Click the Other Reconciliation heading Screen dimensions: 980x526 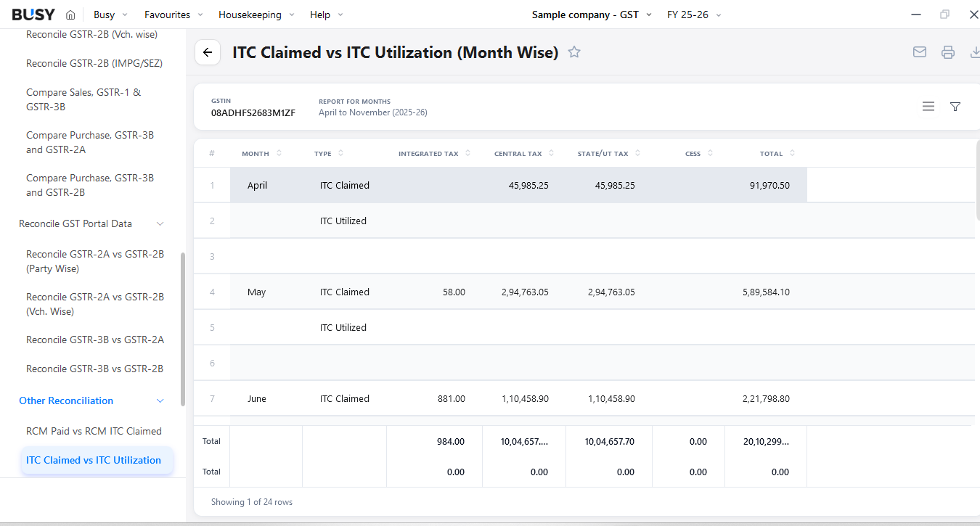(x=66, y=400)
